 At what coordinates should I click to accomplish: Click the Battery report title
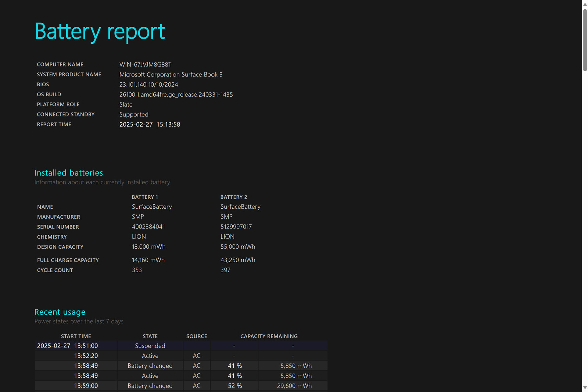[100, 32]
